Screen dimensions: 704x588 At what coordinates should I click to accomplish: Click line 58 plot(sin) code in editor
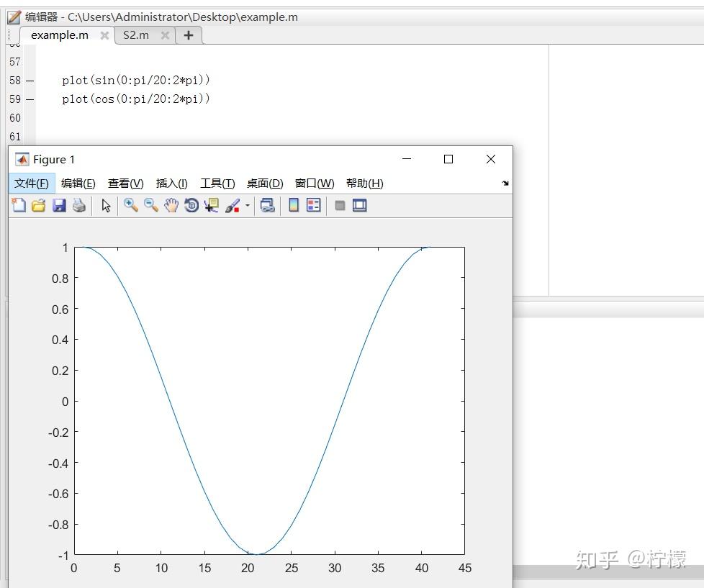pyautogui.click(x=136, y=80)
